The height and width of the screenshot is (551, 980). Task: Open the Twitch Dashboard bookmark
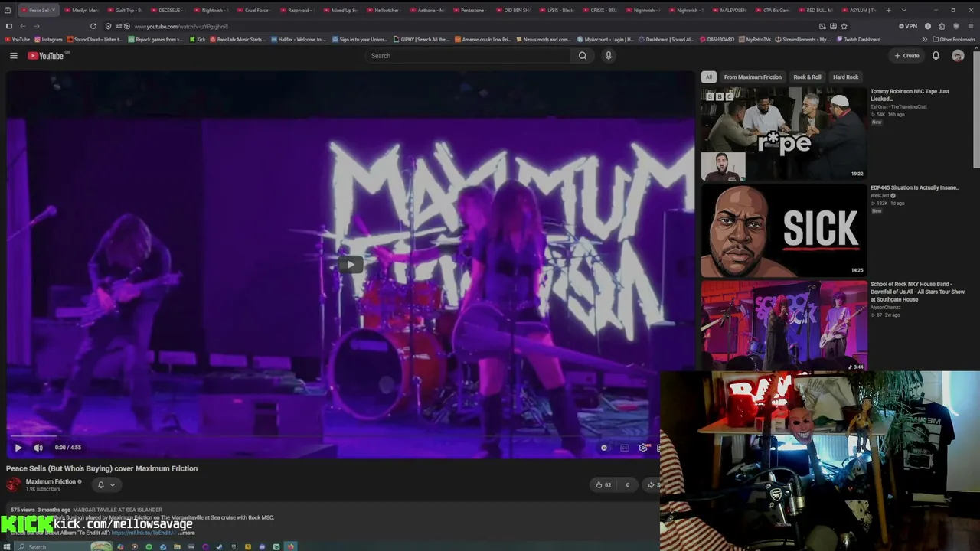point(857,39)
